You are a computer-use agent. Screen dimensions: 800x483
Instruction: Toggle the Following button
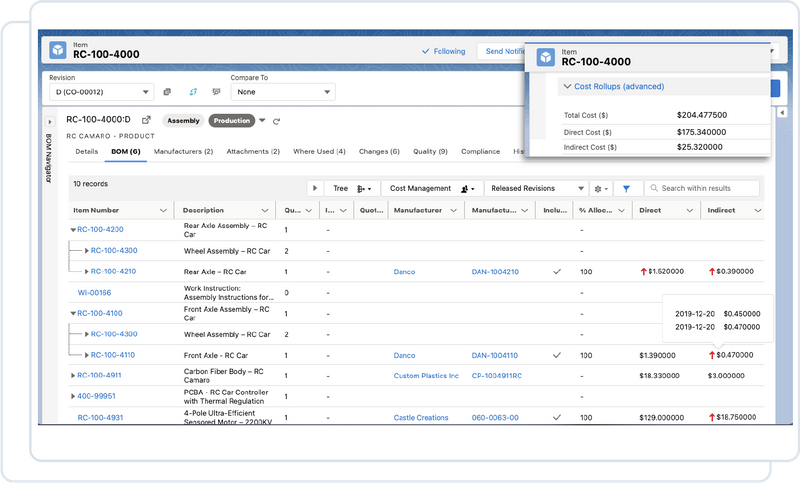coord(443,51)
